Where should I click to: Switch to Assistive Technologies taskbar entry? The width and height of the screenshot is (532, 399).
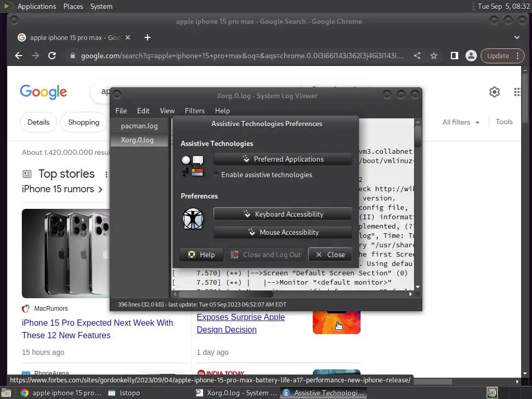pos(323,393)
